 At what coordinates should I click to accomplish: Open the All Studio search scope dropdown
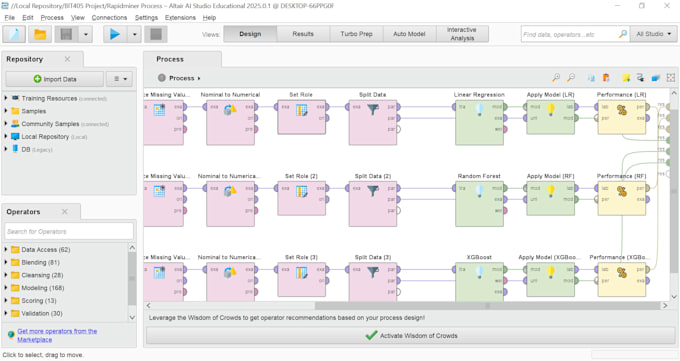point(654,34)
